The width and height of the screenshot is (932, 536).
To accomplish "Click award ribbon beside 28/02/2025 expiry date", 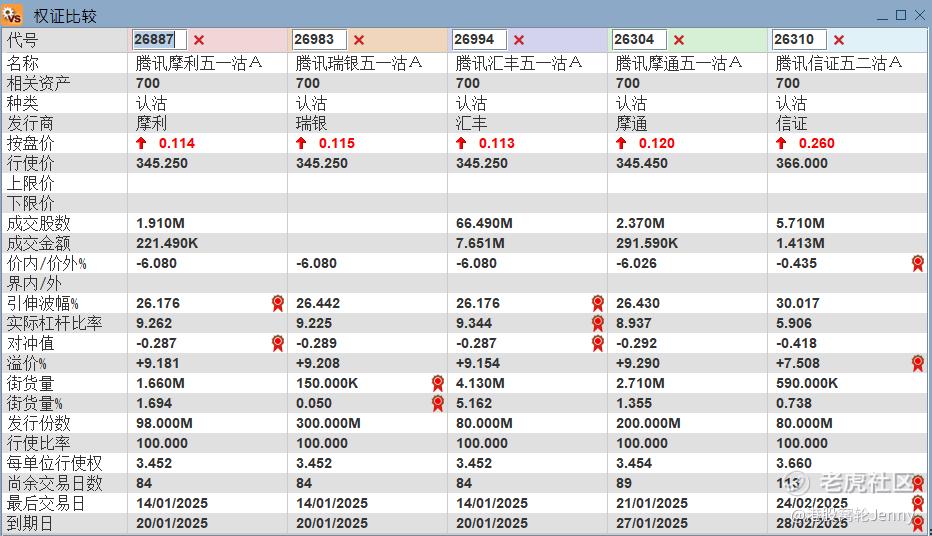I will (x=918, y=524).
